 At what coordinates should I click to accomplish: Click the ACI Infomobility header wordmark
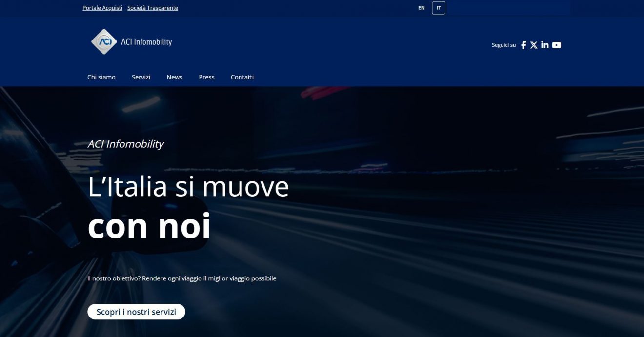(x=146, y=42)
